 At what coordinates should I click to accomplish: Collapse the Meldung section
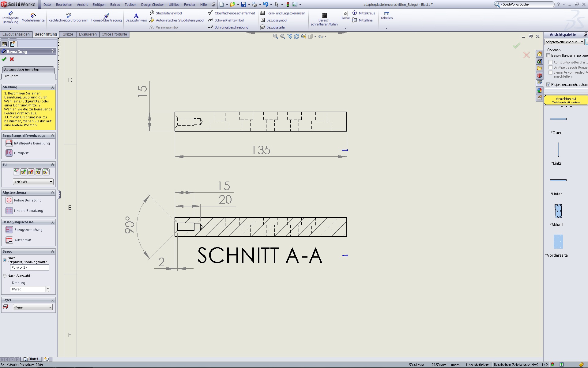[52, 87]
